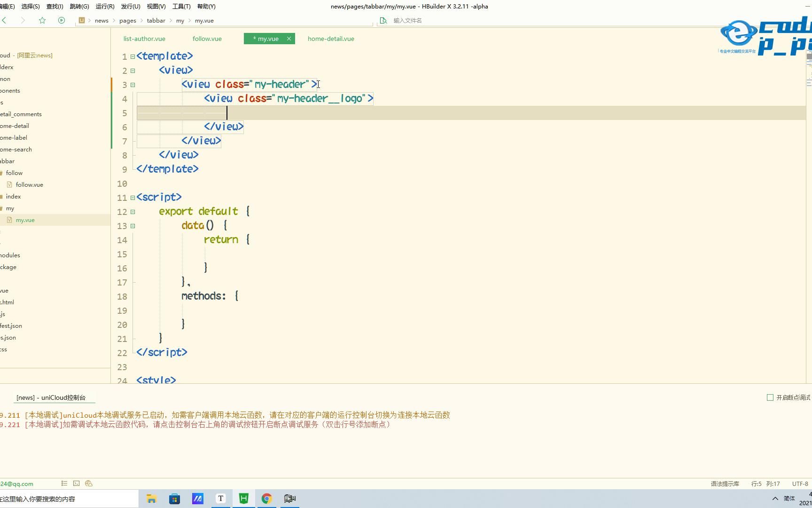Click the run play circle icon
The height and width of the screenshot is (508, 812).
62,20
